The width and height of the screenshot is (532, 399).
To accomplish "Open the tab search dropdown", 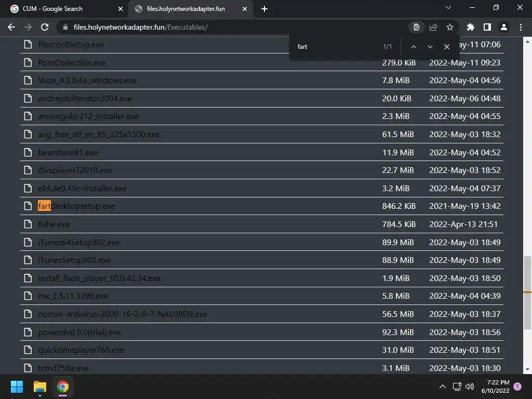I will (x=448, y=7).
